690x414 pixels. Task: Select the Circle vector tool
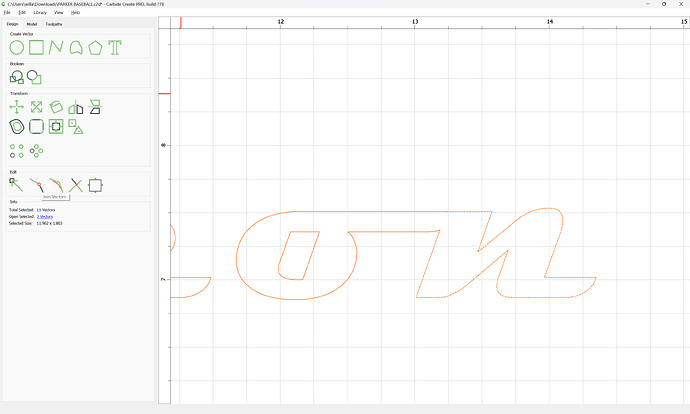17,48
